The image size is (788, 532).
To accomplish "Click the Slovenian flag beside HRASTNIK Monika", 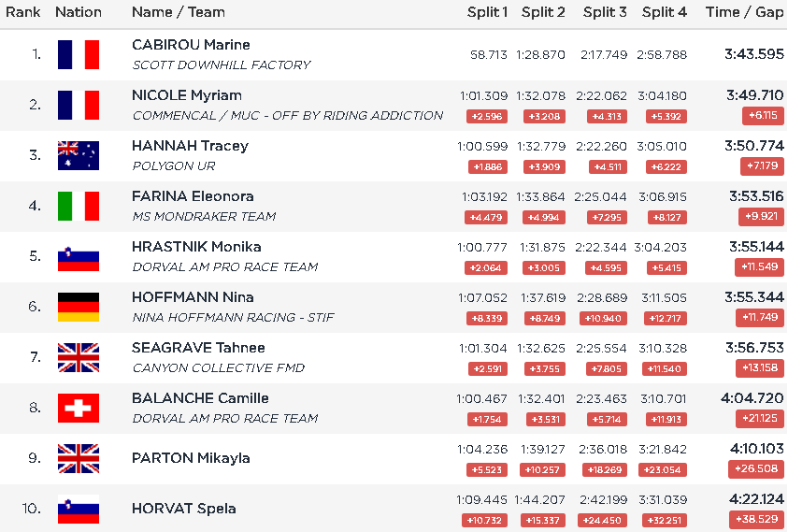I will click(79, 256).
